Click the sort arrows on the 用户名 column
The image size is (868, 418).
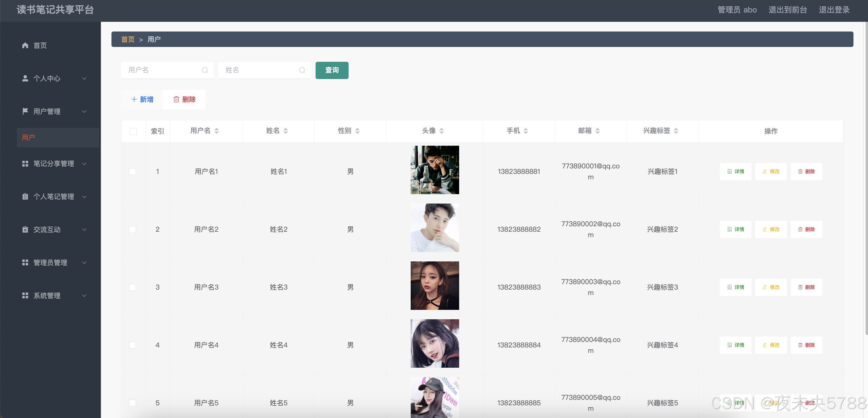217,131
